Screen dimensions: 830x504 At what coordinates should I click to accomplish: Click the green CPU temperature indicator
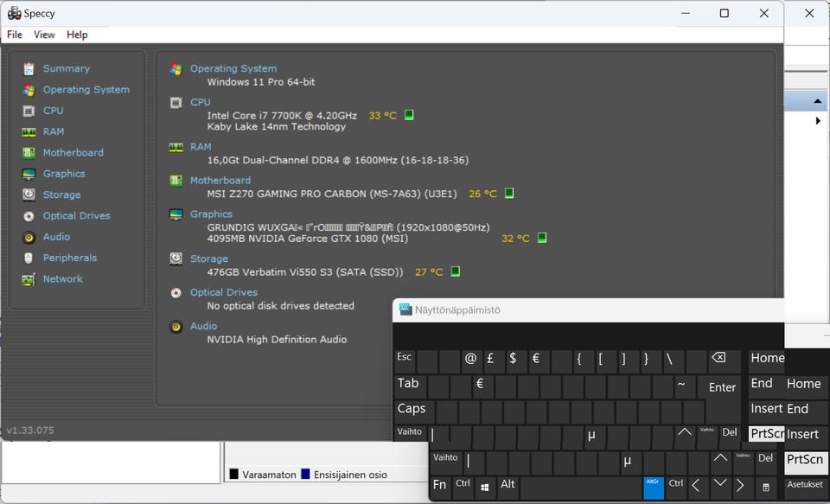click(409, 115)
